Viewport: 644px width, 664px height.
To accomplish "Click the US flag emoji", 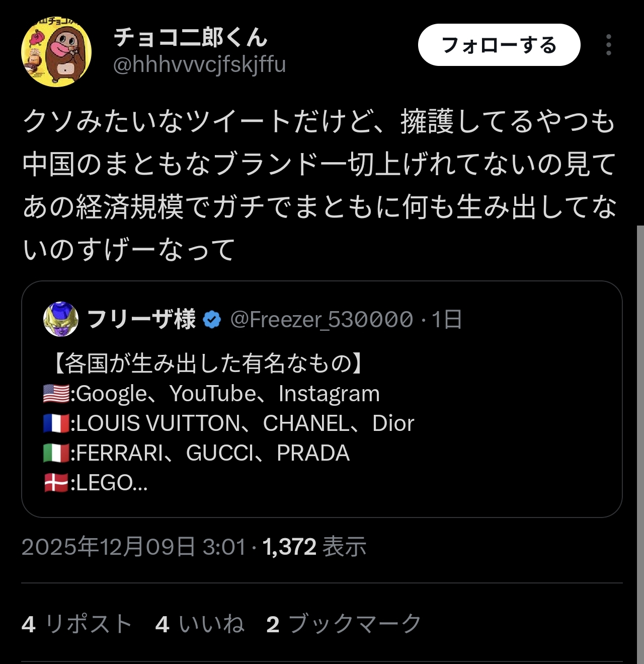I will (56, 394).
